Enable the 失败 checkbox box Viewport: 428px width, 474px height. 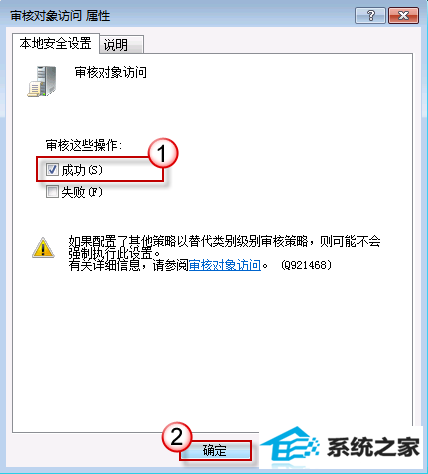tap(52, 192)
